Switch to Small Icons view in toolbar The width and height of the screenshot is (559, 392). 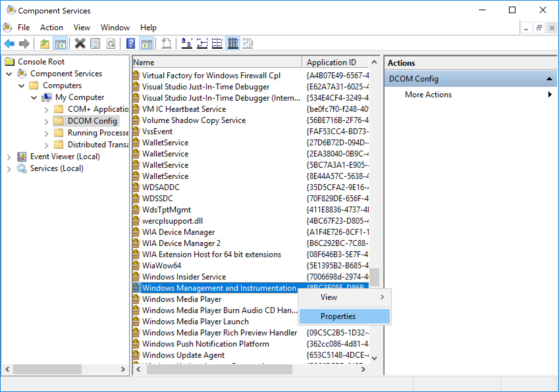click(202, 43)
